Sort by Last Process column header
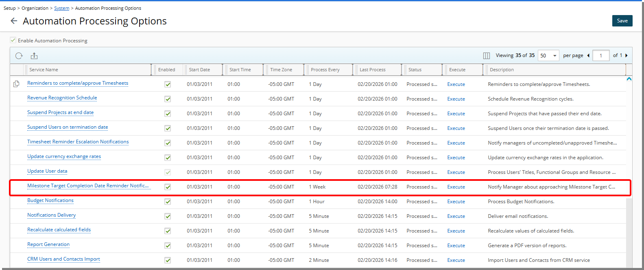The width and height of the screenshot is (644, 270). 373,70
